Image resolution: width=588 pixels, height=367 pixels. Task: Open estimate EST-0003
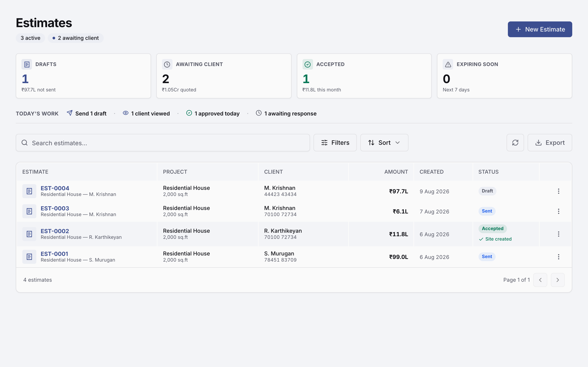[55, 208]
